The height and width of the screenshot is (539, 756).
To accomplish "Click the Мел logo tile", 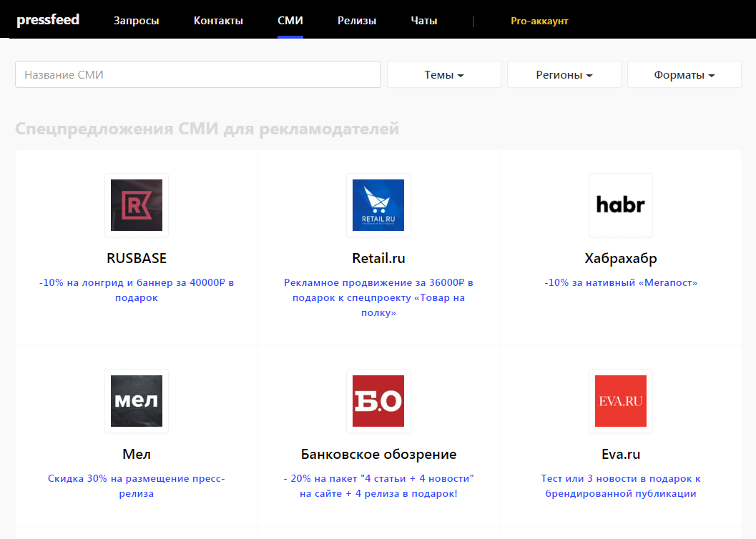I will 136,401.
